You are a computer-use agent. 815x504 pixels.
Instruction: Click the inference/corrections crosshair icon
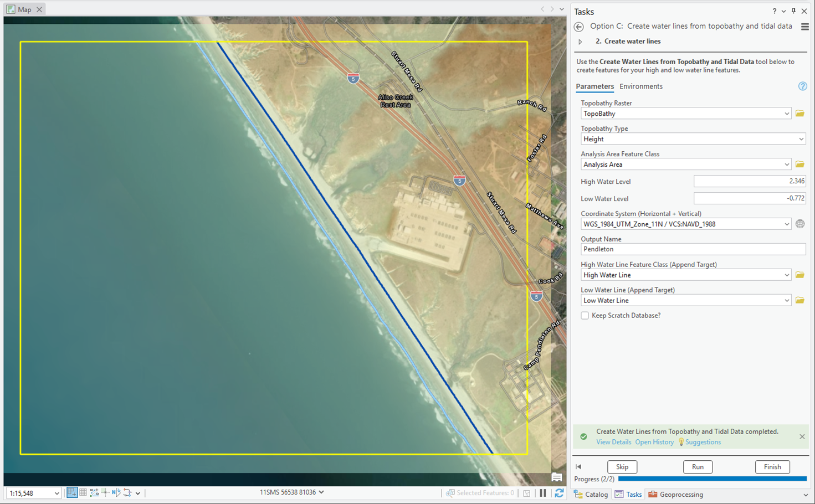tap(105, 492)
